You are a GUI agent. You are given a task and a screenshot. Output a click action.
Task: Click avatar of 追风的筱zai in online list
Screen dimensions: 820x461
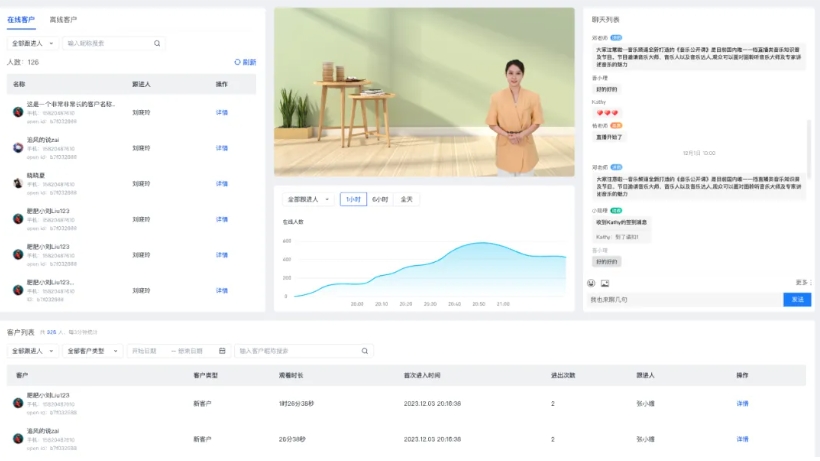pos(18,147)
